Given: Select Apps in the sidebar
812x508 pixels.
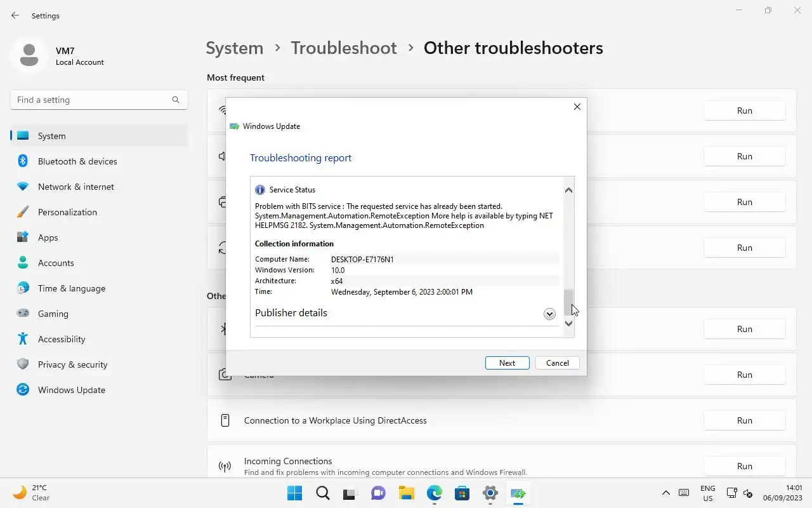Looking at the screenshot, I should [x=99, y=237].
